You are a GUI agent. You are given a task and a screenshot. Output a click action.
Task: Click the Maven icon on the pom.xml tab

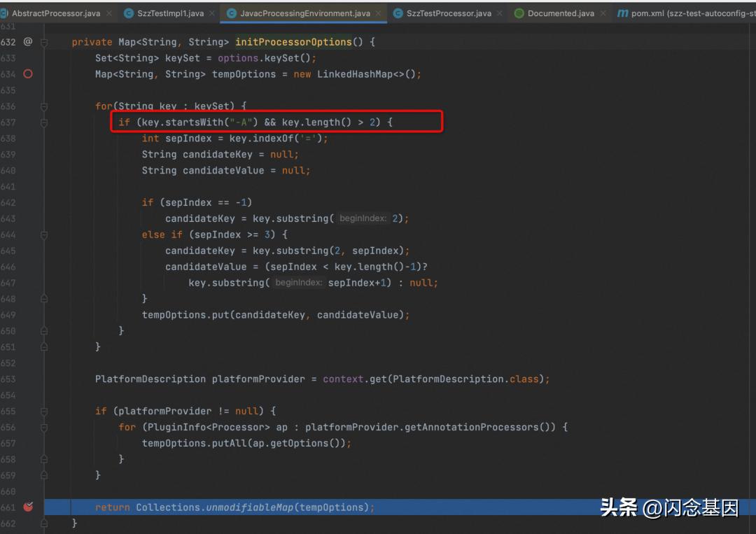click(622, 13)
